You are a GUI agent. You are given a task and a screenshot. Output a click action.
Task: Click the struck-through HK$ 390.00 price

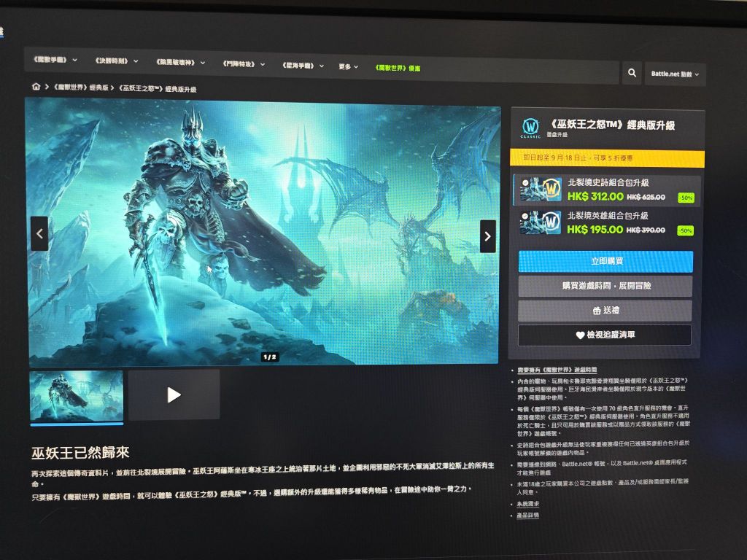point(646,230)
